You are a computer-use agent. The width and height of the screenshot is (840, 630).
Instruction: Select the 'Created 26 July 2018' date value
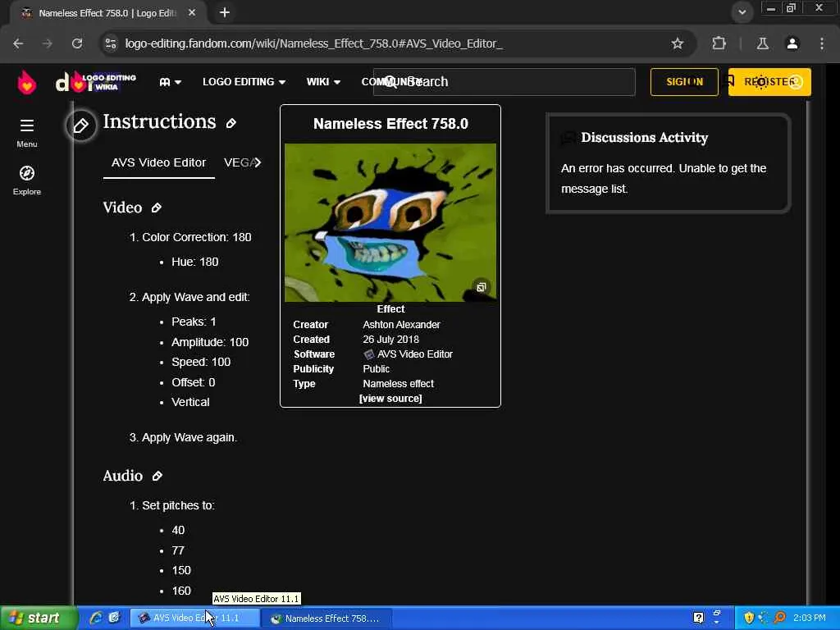click(x=390, y=340)
